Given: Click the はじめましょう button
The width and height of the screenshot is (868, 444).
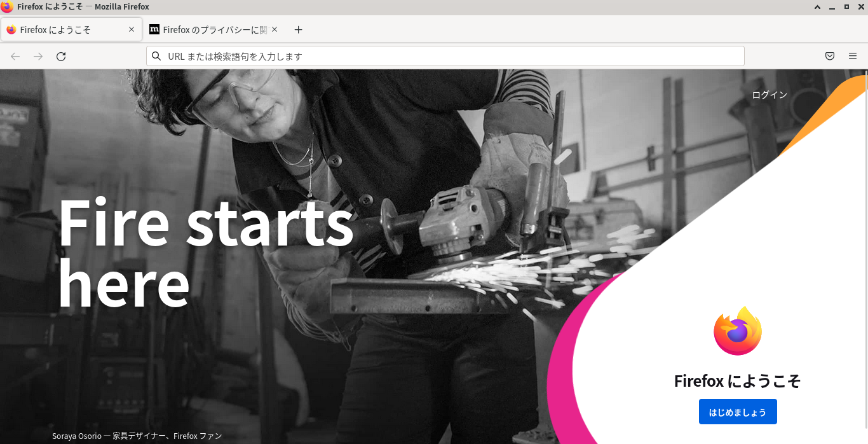Looking at the screenshot, I should tap(738, 412).
